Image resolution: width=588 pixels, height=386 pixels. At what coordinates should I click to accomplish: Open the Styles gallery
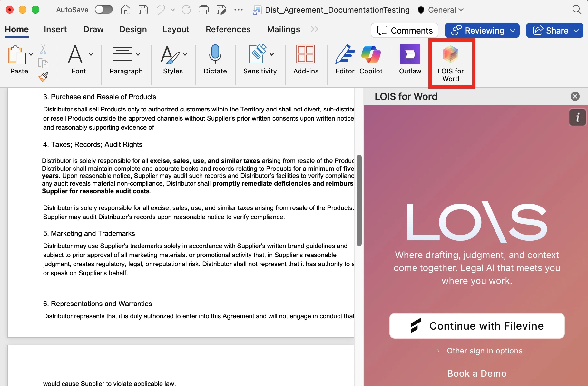coord(173,59)
